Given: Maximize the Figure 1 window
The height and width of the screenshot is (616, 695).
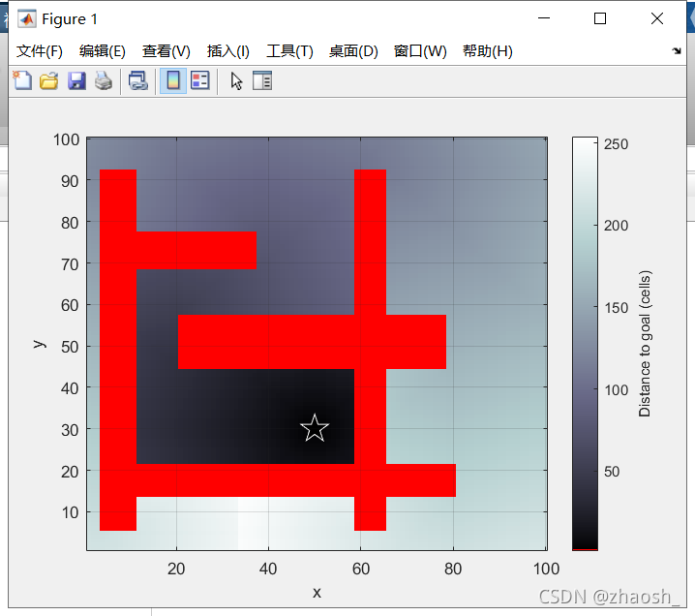Looking at the screenshot, I should tap(600, 18).
